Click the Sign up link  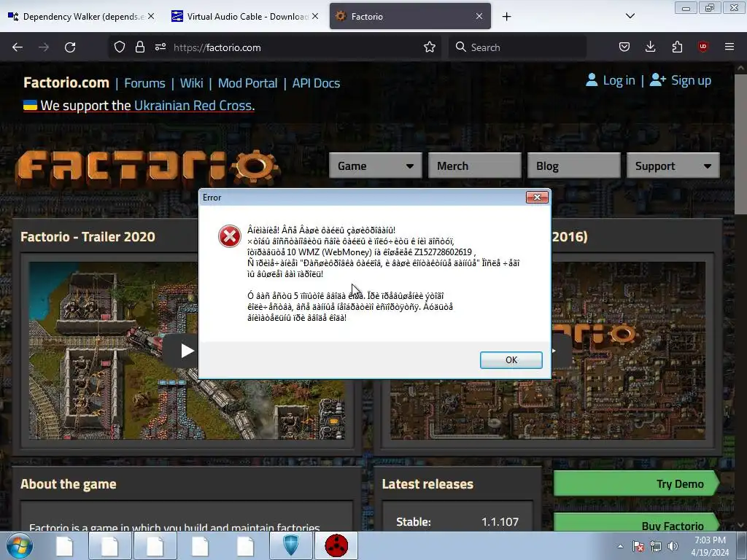(691, 80)
